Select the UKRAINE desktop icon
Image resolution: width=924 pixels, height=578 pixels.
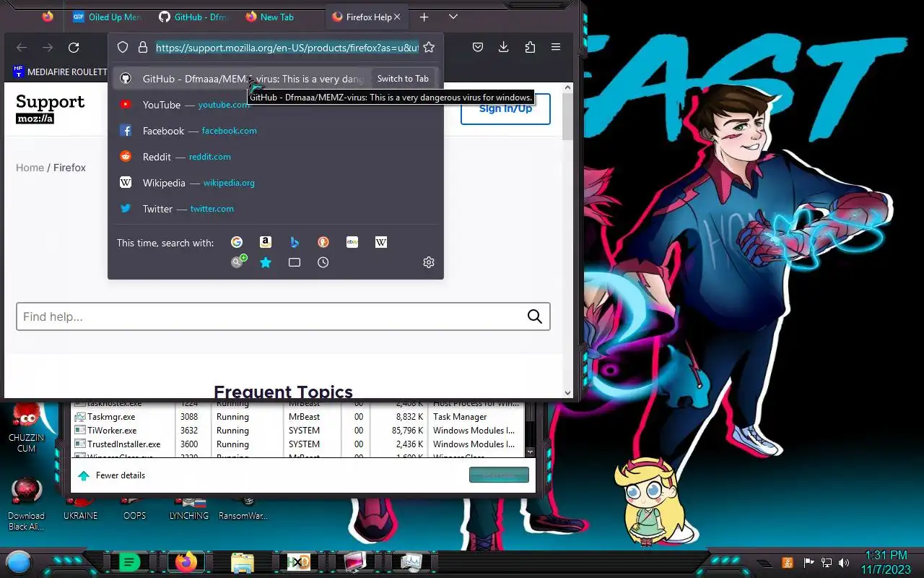point(80,509)
